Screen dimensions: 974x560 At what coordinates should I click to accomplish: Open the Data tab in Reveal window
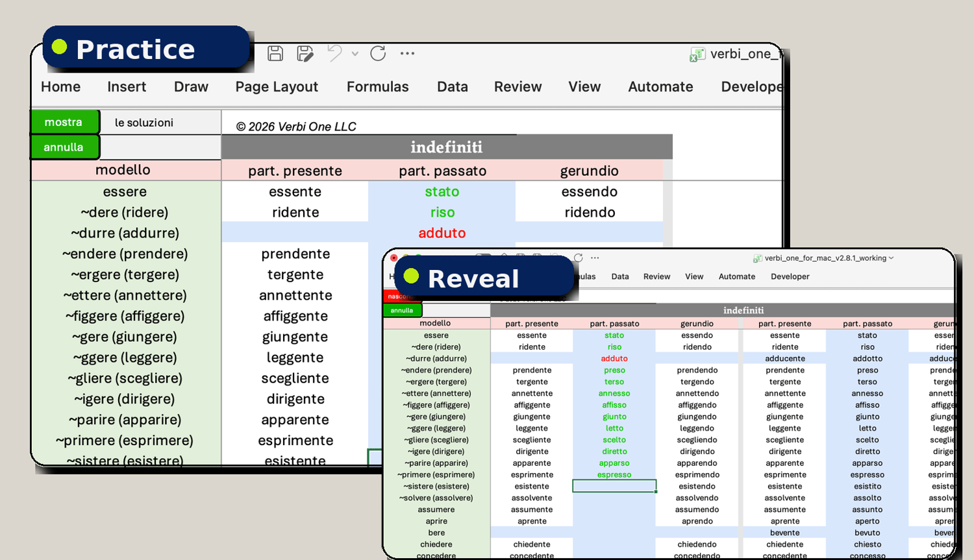(x=620, y=276)
